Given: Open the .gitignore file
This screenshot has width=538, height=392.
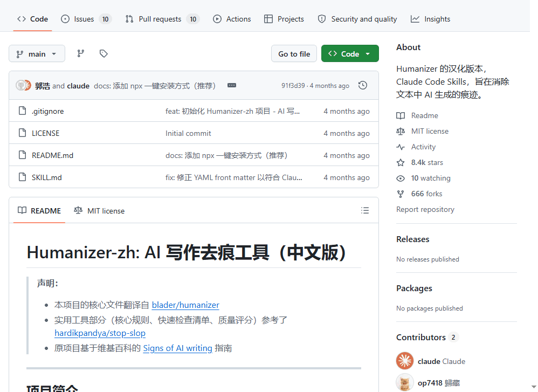Looking at the screenshot, I should 47,111.
